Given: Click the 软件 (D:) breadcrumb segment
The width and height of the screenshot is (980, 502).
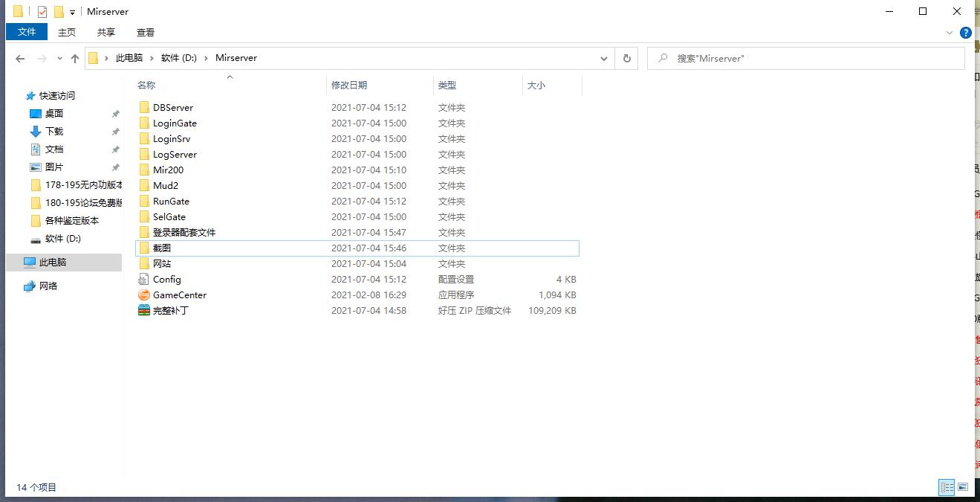Looking at the screenshot, I should 179,58.
